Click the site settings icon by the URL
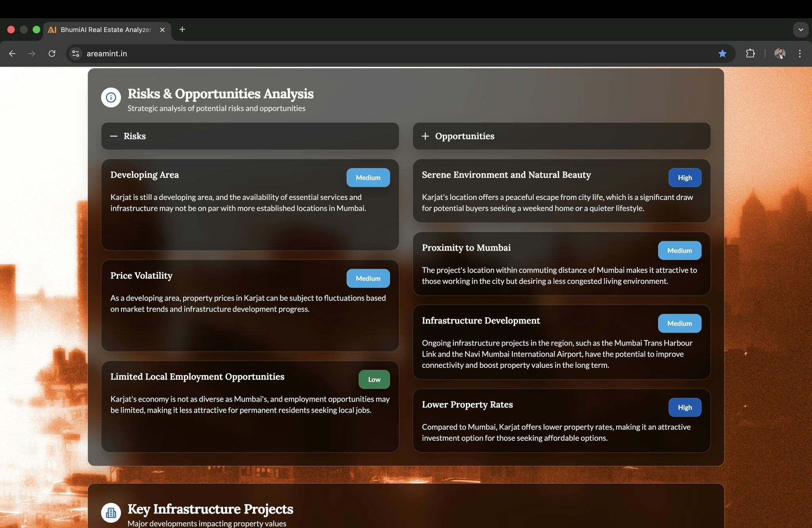Screen dimensions: 812x528 pyautogui.click(x=76, y=54)
